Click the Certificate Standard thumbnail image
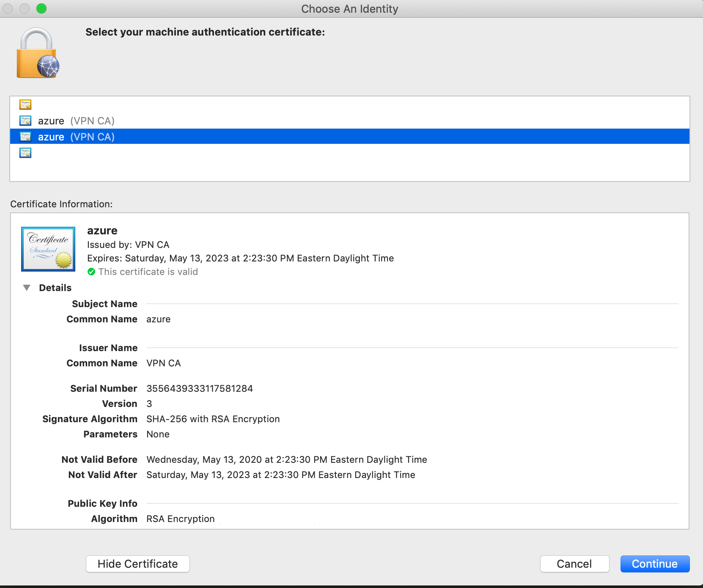The width and height of the screenshot is (703, 588). (x=48, y=249)
